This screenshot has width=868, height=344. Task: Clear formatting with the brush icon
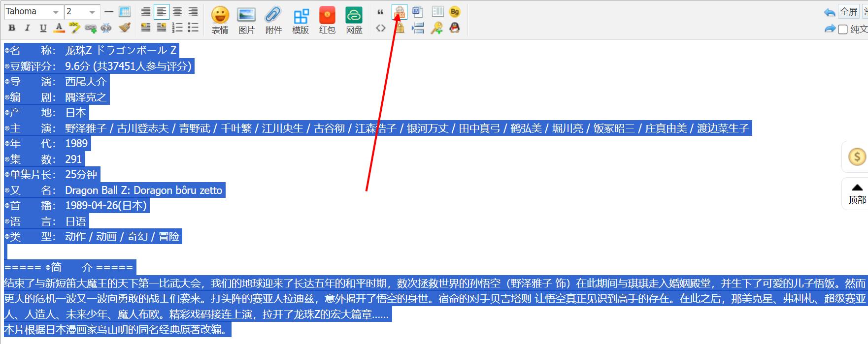[x=124, y=28]
